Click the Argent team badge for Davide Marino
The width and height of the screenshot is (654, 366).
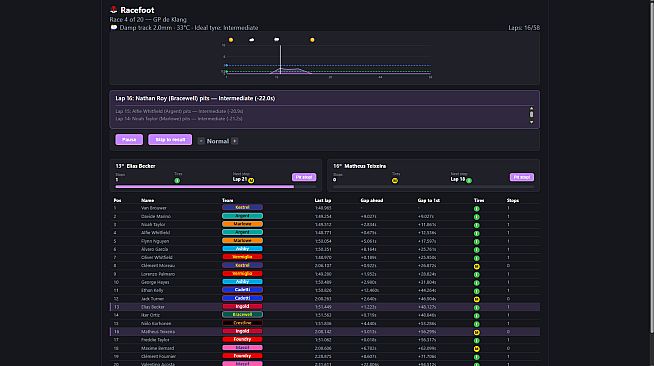pos(242,216)
